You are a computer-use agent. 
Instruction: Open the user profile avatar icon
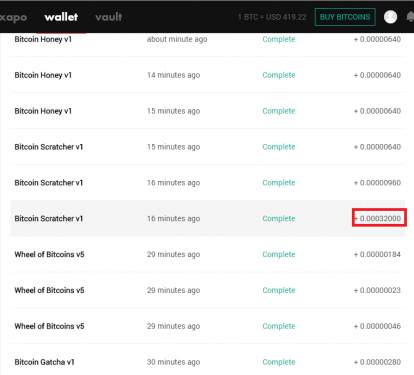(x=390, y=17)
